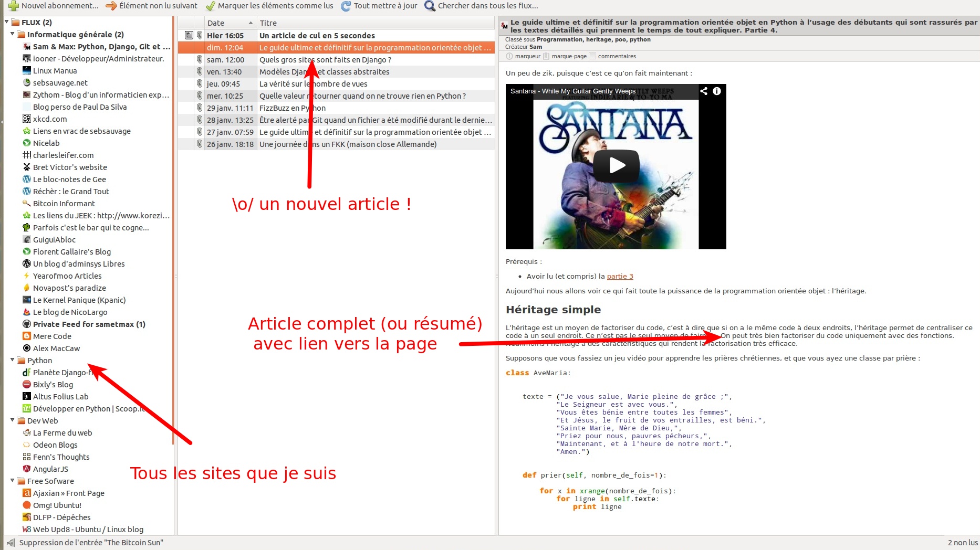Click the Bret Victor's website icon
Image resolution: width=980 pixels, height=550 pixels.
click(27, 167)
